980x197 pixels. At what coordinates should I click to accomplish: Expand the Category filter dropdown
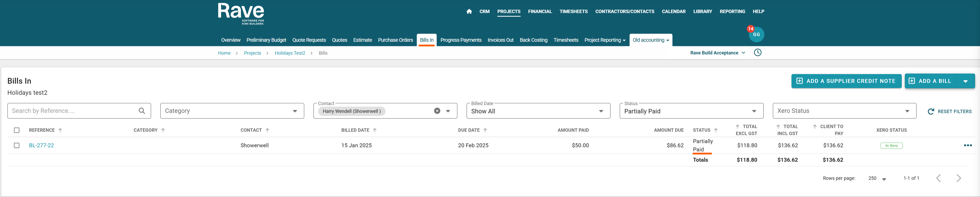click(x=295, y=111)
